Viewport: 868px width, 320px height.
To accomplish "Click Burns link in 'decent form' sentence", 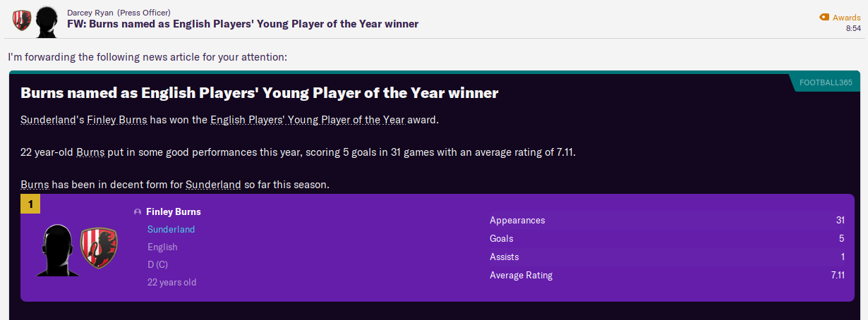I will tap(35, 185).
